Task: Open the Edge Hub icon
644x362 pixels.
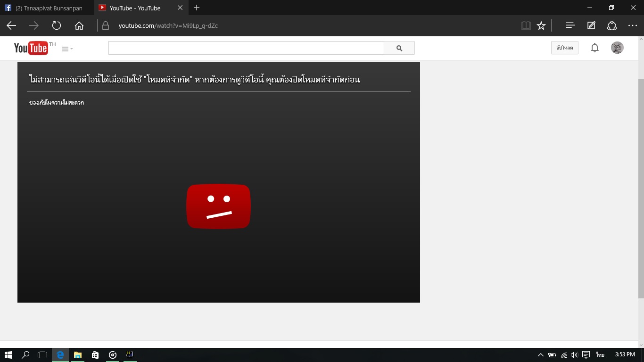Action: [x=570, y=25]
